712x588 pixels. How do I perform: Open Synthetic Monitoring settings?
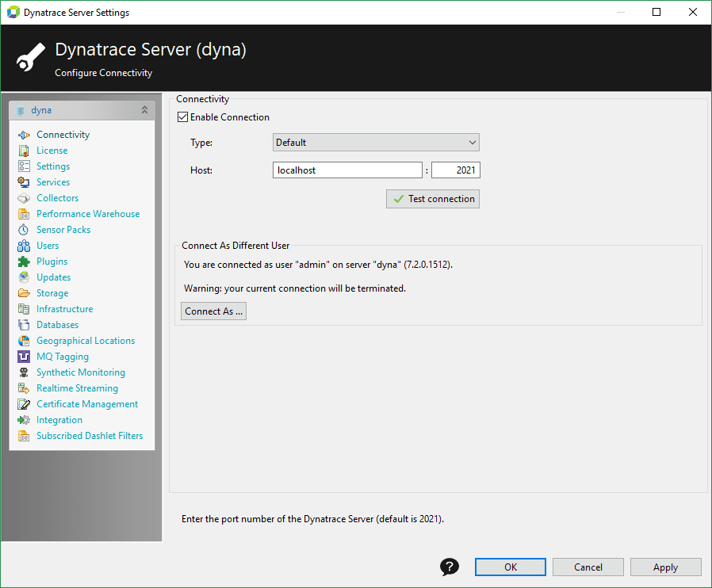click(x=81, y=372)
